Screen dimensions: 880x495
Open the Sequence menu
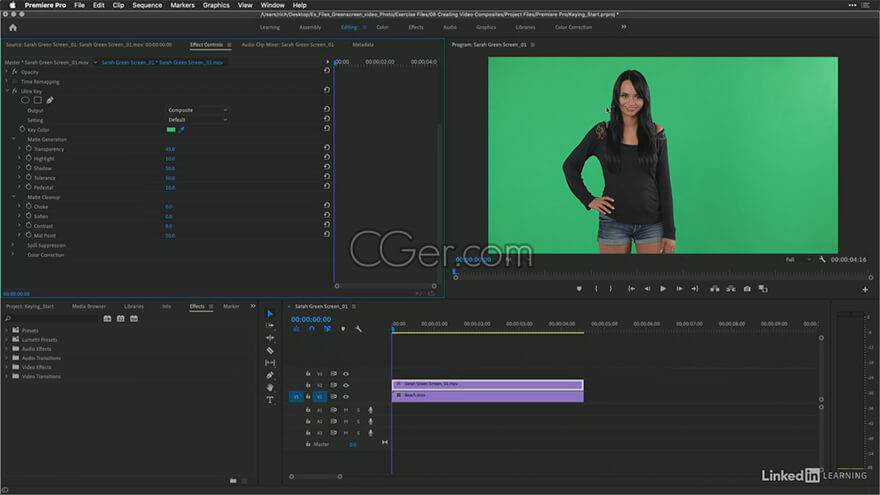click(x=147, y=5)
